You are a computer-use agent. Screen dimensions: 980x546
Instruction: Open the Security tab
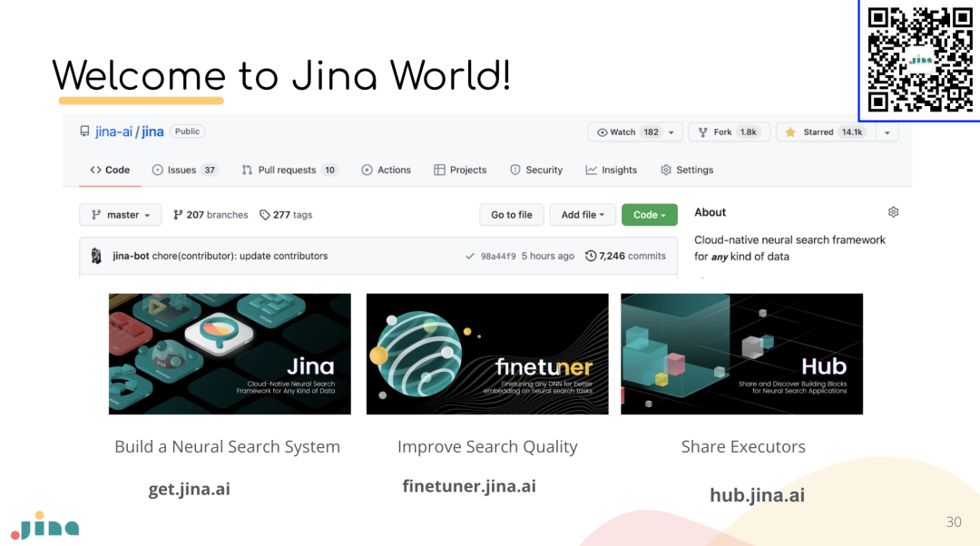tap(536, 170)
